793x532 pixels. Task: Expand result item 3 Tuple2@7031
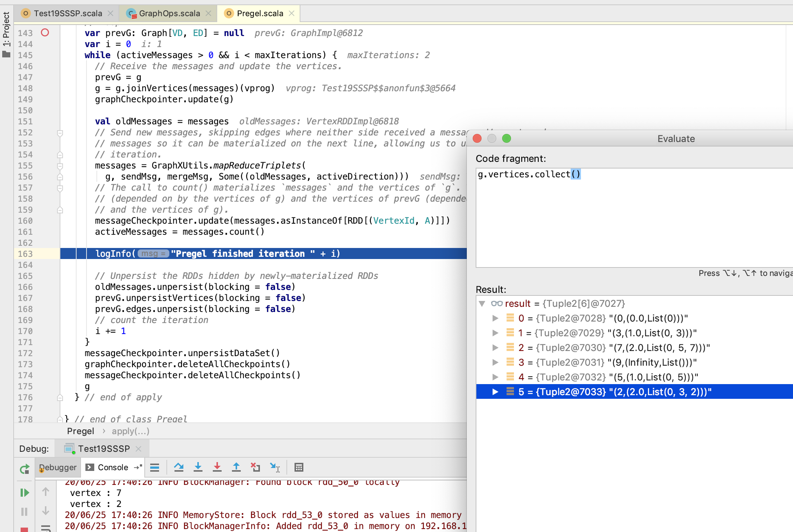point(496,362)
